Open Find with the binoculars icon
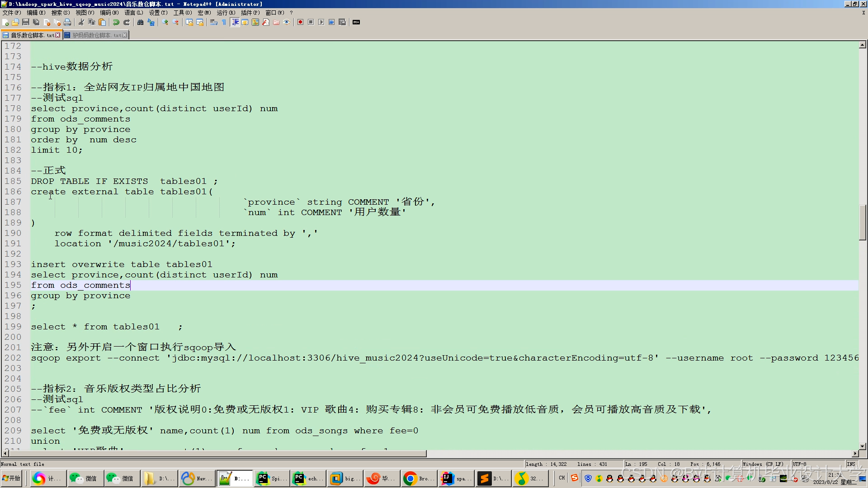This screenshot has width=868, height=488. click(x=140, y=22)
